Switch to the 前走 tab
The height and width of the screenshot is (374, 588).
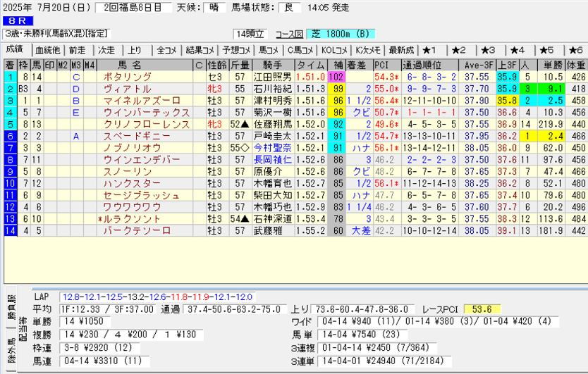(77, 50)
